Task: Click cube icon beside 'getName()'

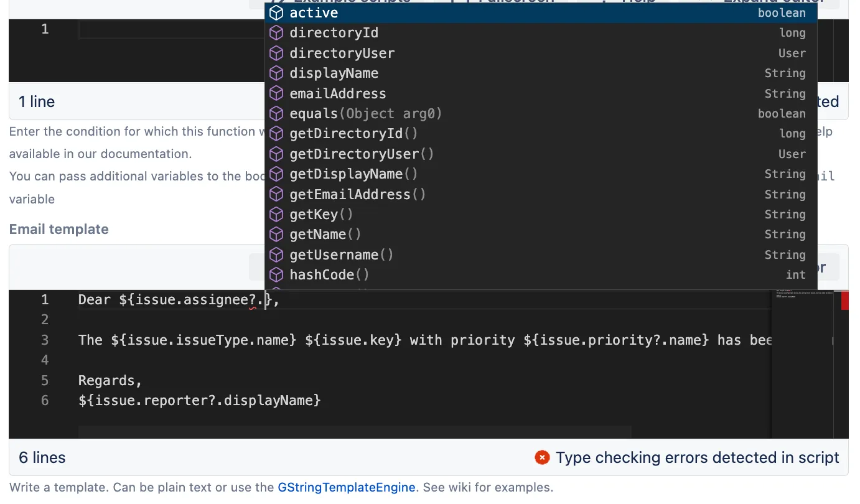Action: (x=276, y=235)
